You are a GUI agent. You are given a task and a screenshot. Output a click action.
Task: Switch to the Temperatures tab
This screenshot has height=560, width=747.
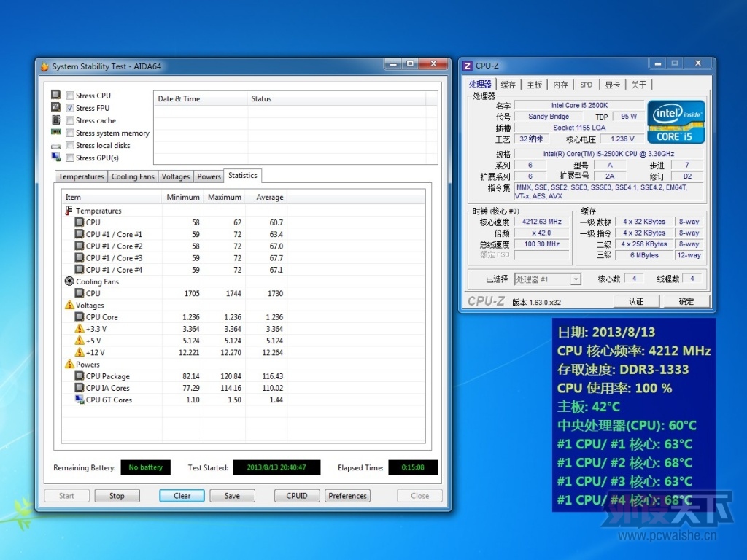pyautogui.click(x=81, y=176)
